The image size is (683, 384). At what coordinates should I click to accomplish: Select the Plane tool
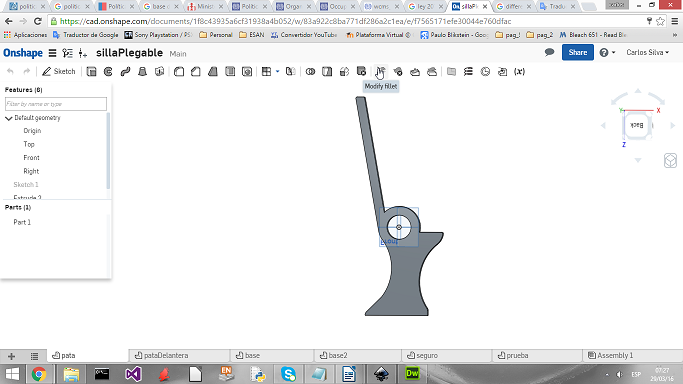pyautogui.click(x=451, y=71)
